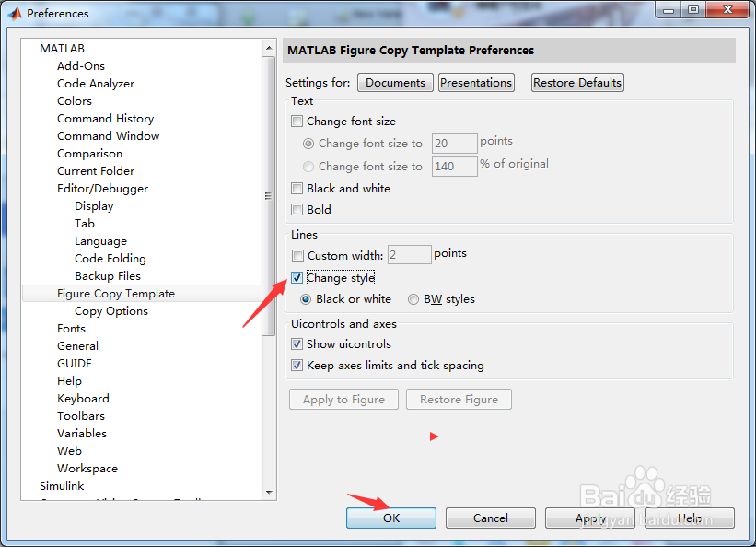Click the preferences tree scrollbar thumb
This screenshot has width=756, height=547.
(x=269, y=196)
